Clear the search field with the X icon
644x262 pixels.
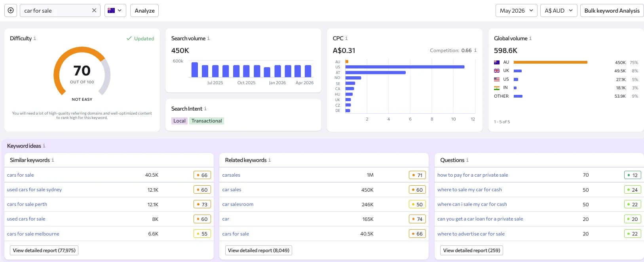point(94,11)
